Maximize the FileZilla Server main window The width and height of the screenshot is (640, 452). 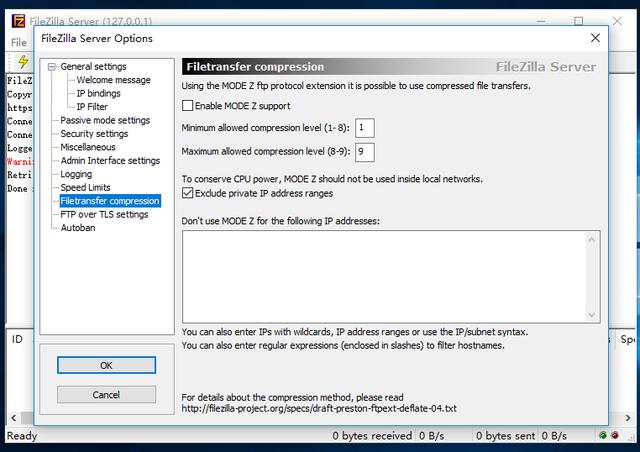[x=578, y=21]
